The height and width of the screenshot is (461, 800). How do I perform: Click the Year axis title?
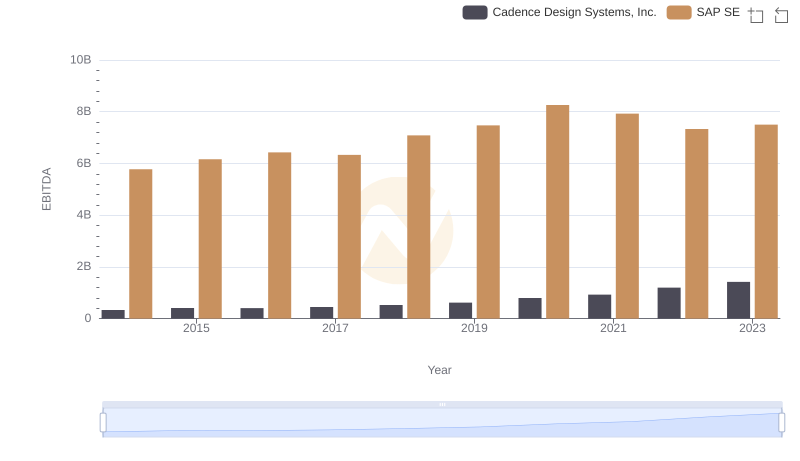click(439, 370)
